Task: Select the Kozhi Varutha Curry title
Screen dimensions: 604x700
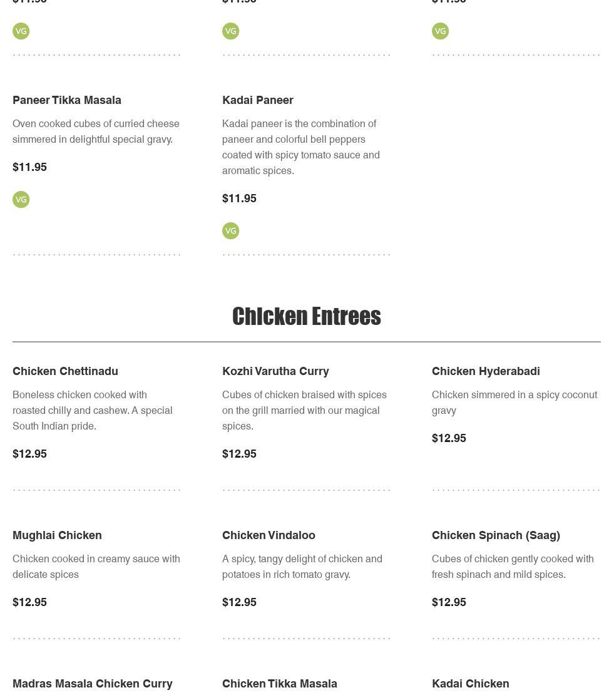Action: 275,371
